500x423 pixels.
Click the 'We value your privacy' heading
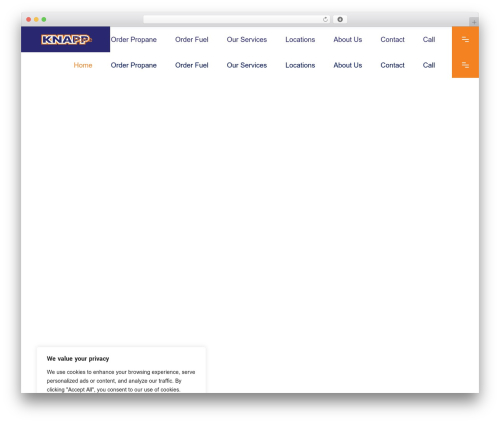[x=78, y=359]
